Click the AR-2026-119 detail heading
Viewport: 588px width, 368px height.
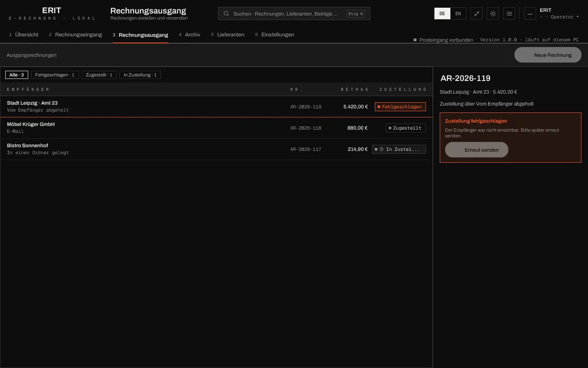coord(465,78)
